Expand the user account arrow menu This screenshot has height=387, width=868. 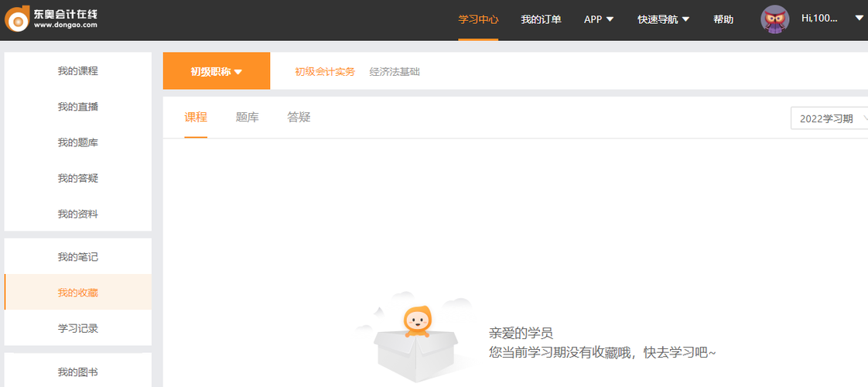tap(859, 19)
